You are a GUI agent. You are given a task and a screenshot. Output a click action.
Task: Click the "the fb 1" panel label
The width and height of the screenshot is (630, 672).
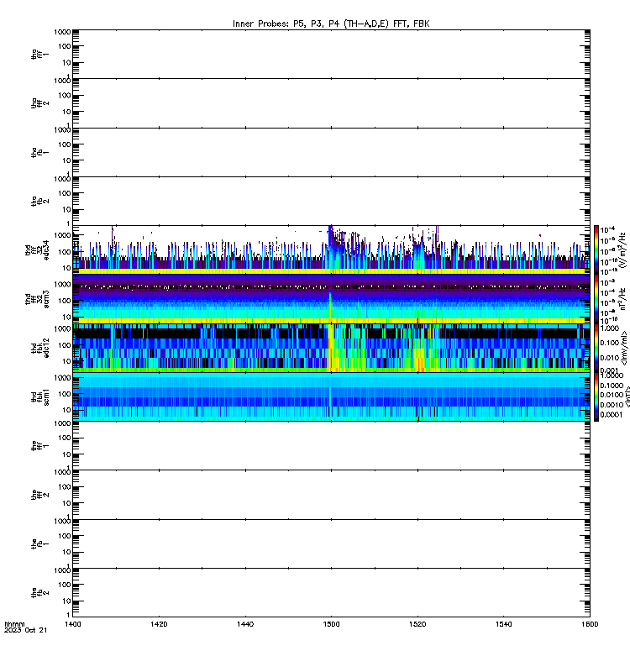point(39,543)
